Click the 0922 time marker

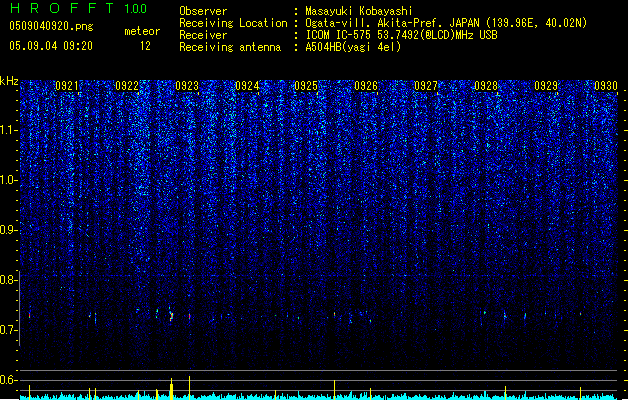127,86
